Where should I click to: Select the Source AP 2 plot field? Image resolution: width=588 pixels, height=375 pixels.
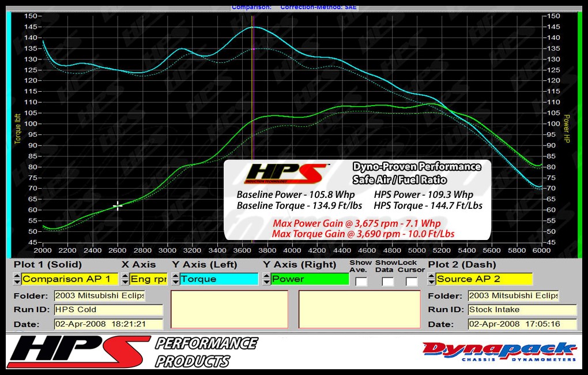coord(484,279)
